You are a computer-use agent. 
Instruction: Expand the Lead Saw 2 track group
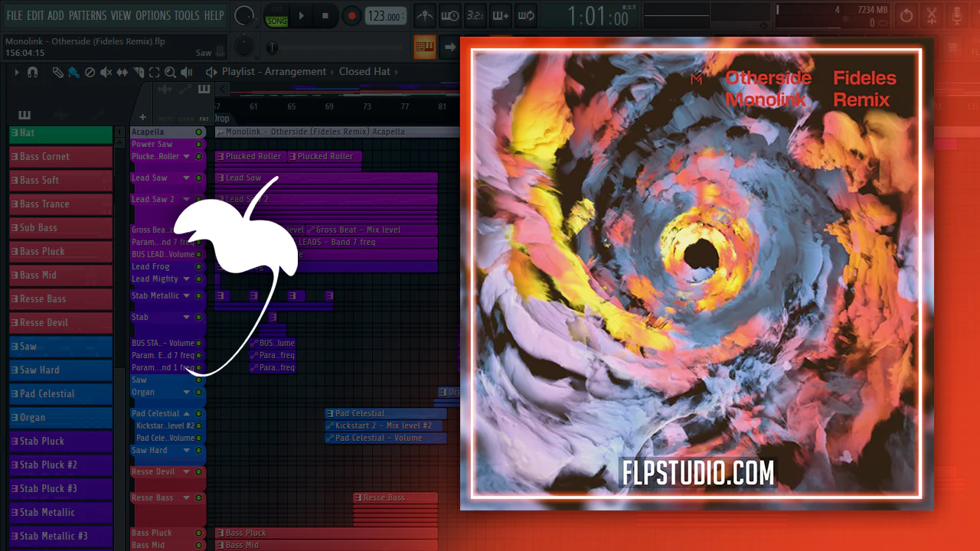point(186,200)
